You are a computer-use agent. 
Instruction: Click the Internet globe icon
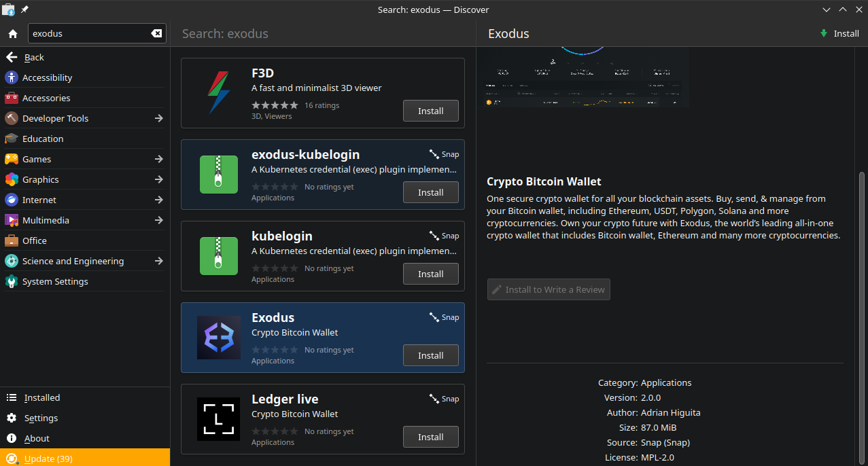point(12,200)
